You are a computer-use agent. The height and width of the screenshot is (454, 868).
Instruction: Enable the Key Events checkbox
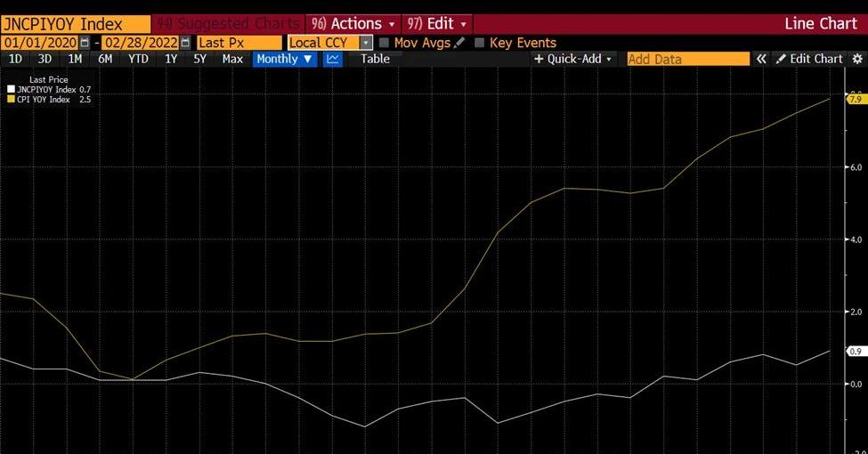point(480,43)
